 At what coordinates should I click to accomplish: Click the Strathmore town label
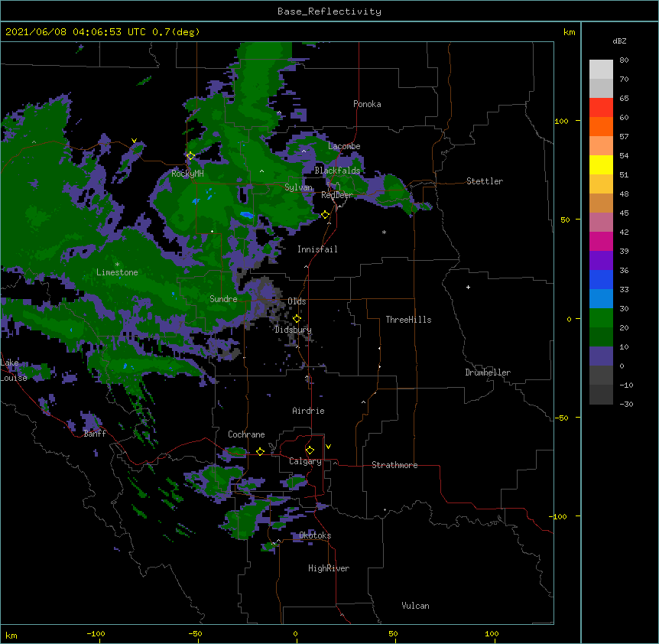394,465
